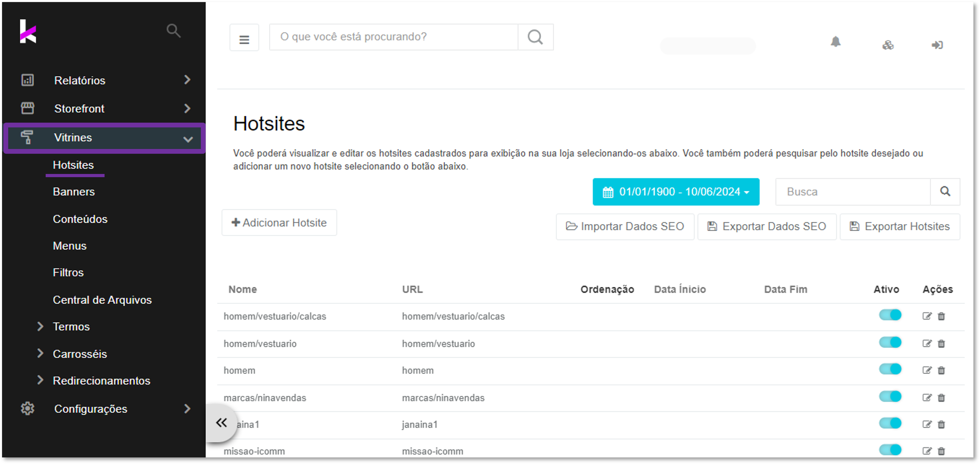Delete the janaina1 hotsite
Screen dimensions: 980x464
point(941,424)
